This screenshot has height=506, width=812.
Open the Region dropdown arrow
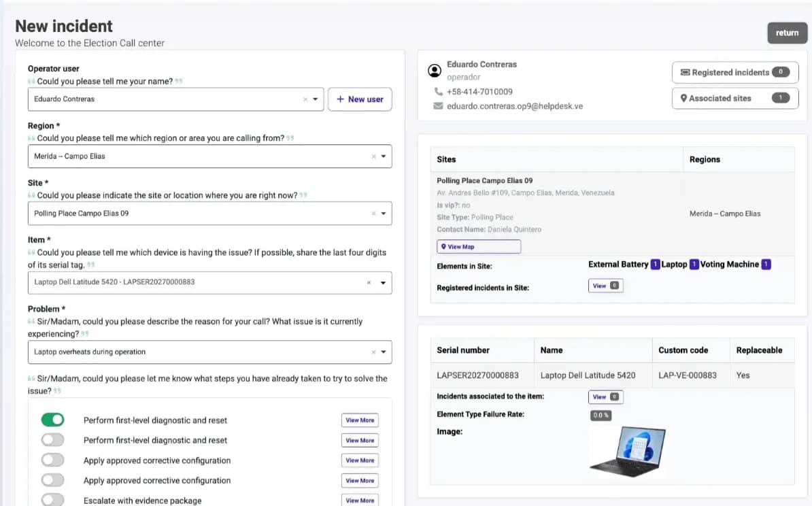tap(384, 156)
